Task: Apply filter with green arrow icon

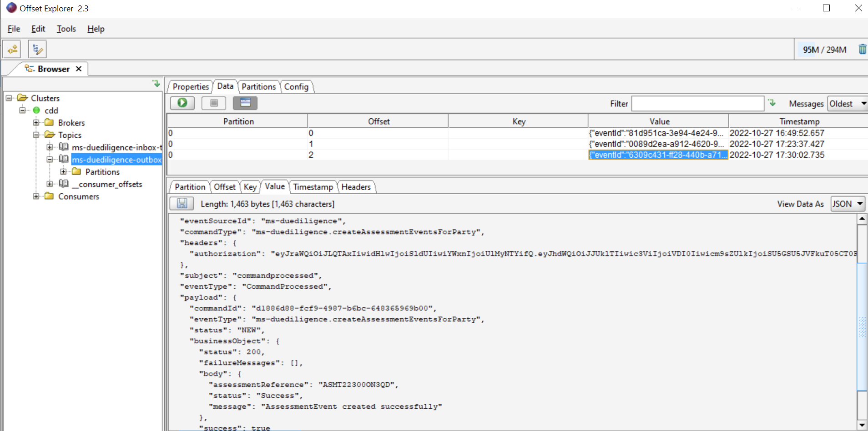Action: [x=772, y=103]
